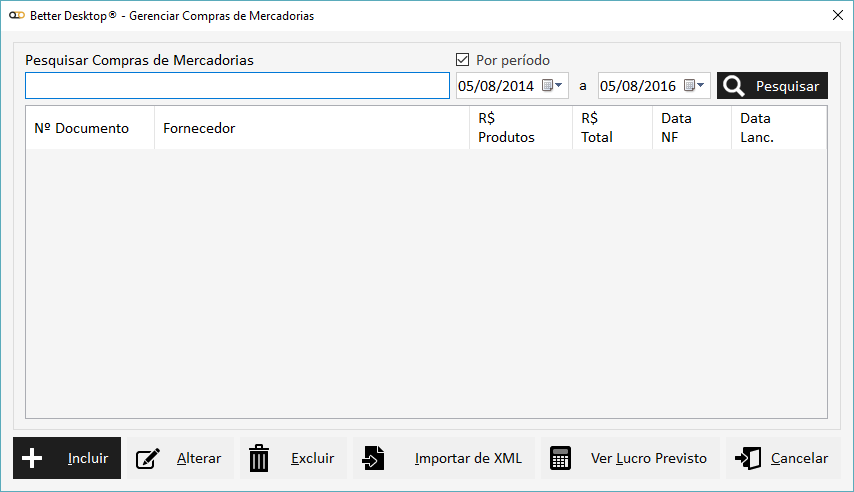Click the exit door icon for Cancelar
This screenshot has width=854, height=492.
[747, 458]
